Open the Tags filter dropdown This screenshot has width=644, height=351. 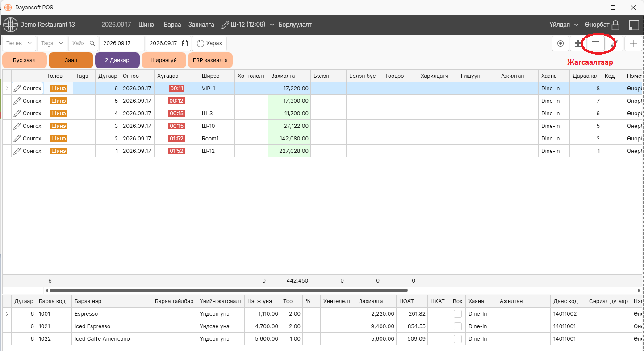pos(52,43)
